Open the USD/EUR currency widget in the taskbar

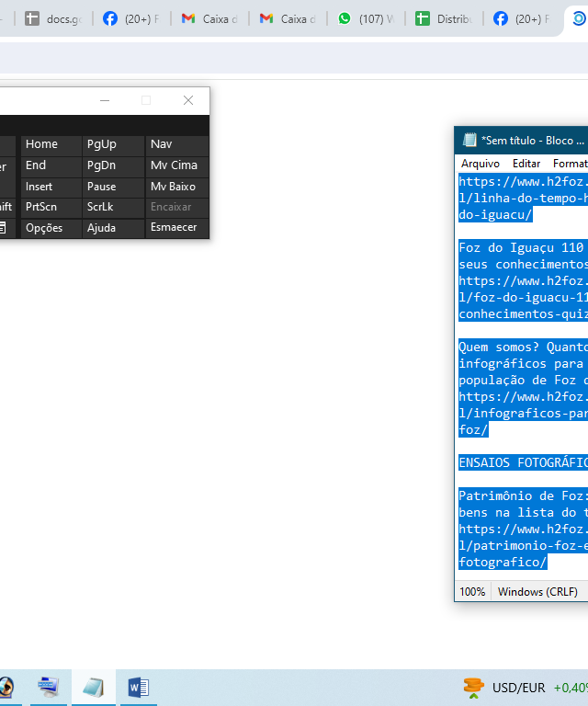coord(517,688)
